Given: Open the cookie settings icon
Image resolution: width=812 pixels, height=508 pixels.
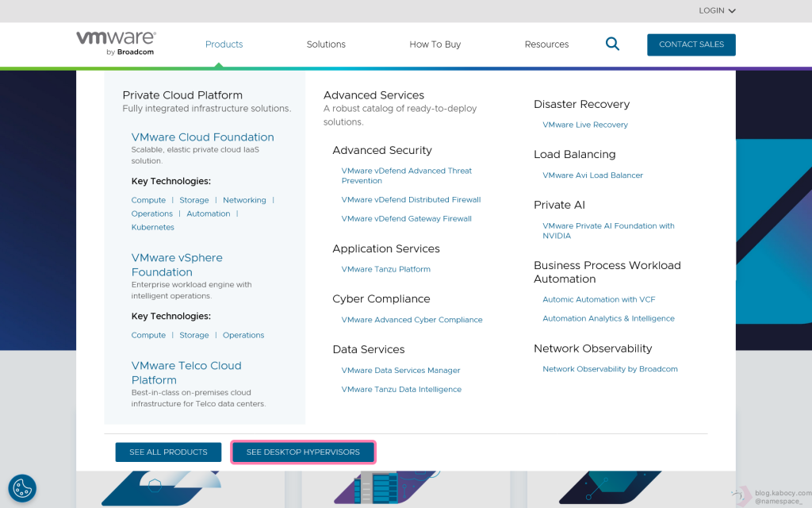Looking at the screenshot, I should click(x=22, y=488).
